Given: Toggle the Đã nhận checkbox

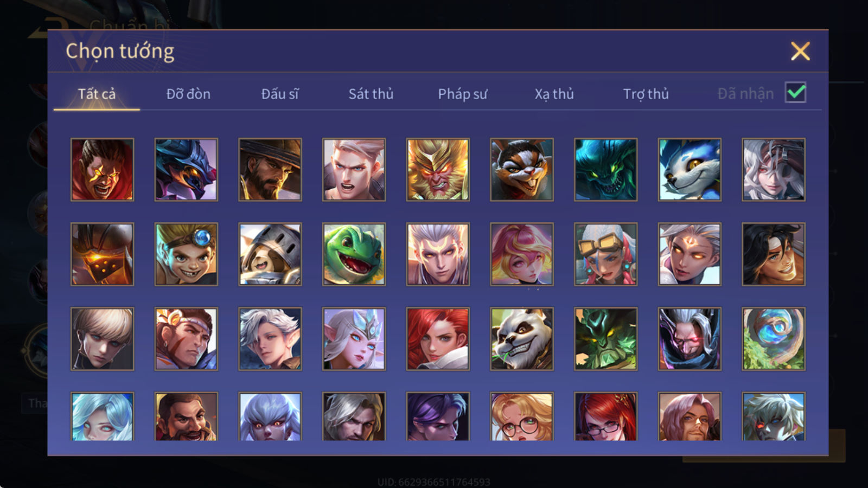Looking at the screenshot, I should pos(795,93).
